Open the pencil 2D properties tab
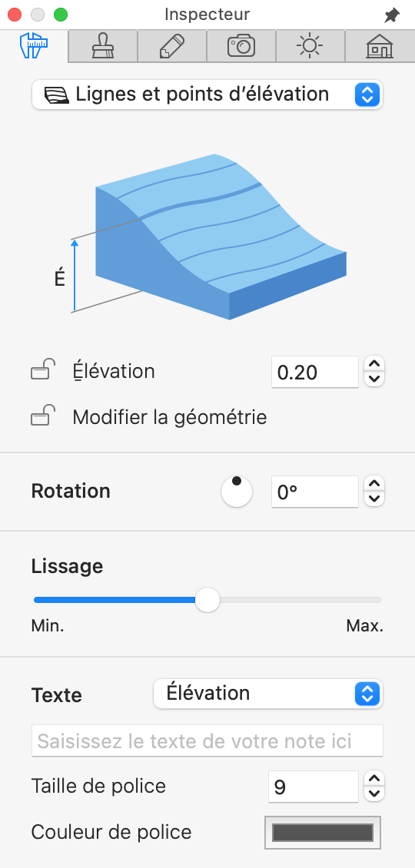 171,47
